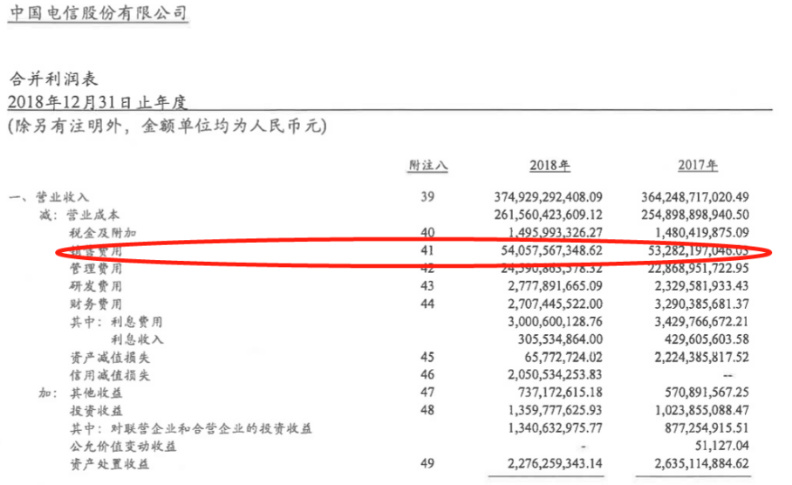Viewport: 792px width, 485px height.
Task: Select the value 305,534,864.00
Action: [x=560, y=339]
